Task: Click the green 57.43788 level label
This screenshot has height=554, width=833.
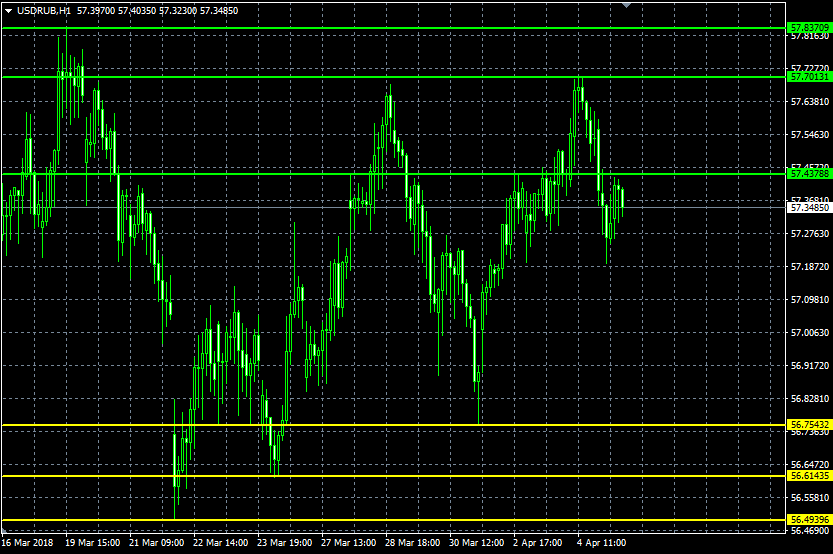Action: click(809, 174)
